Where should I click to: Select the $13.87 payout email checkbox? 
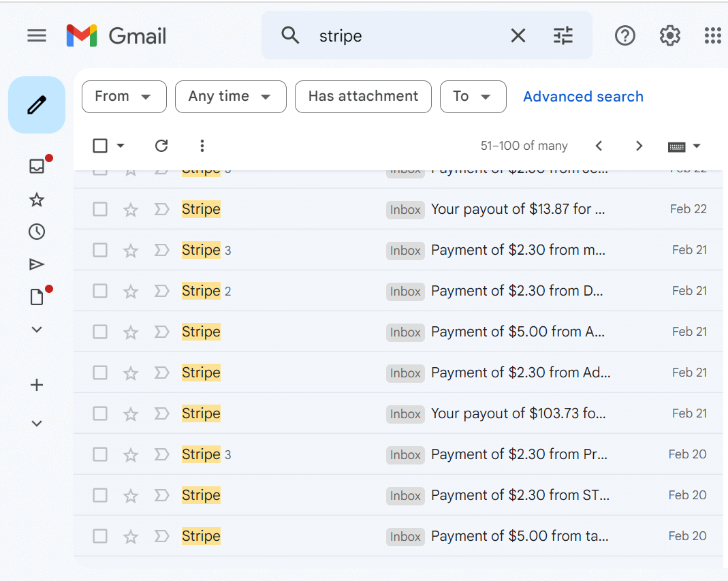100,210
